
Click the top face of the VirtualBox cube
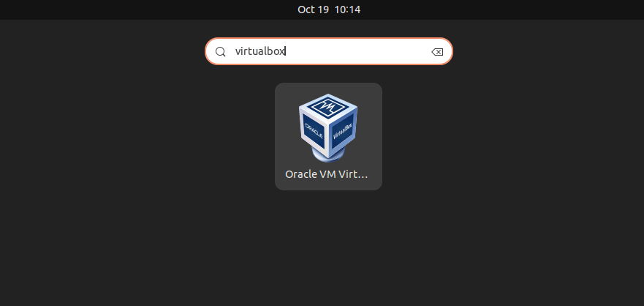tap(329, 107)
